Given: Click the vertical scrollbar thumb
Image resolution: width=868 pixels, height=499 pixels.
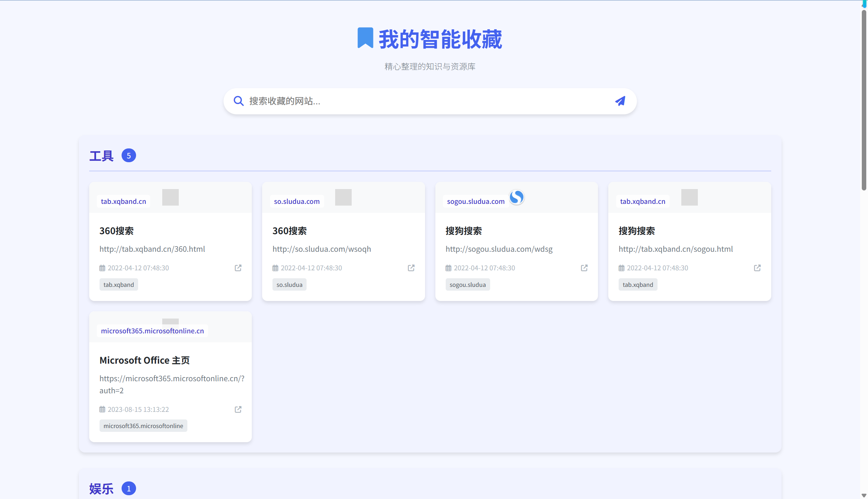Looking at the screenshot, I should (x=864, y=100).
